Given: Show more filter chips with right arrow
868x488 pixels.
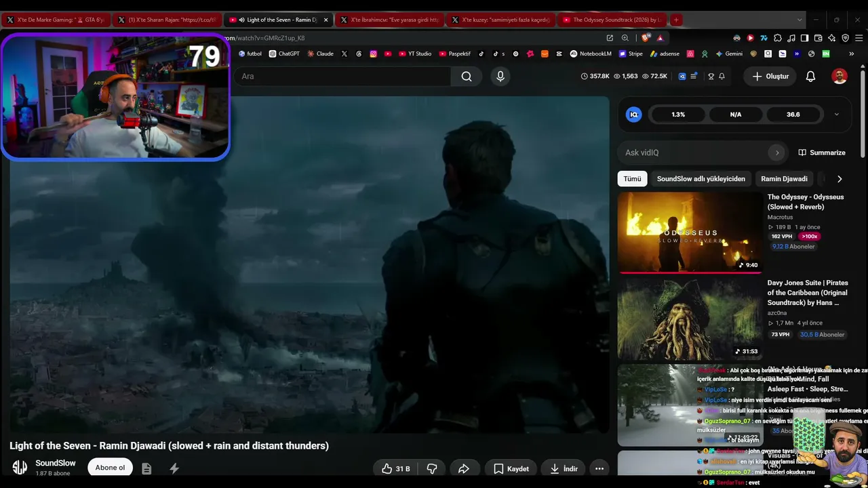Looking at the screenshot, I should point(840,179).
